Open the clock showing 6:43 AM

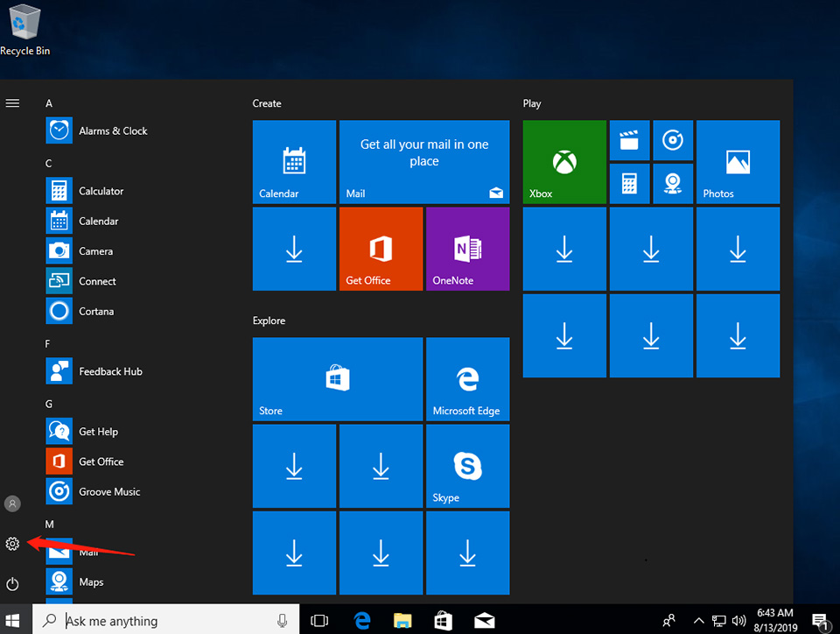pos(775,620)
